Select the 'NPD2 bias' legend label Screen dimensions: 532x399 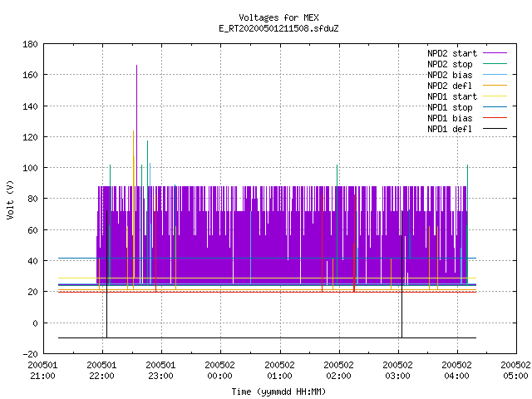pos(450,75)
